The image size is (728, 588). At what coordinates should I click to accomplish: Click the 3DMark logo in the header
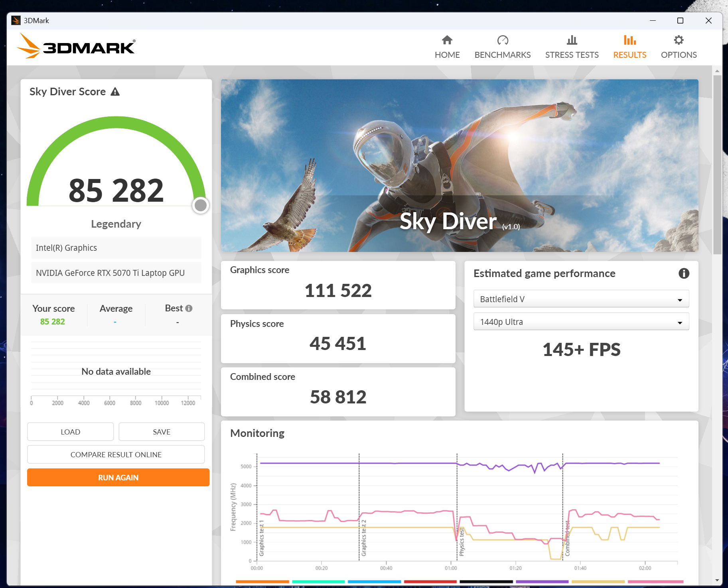(76, 46)
